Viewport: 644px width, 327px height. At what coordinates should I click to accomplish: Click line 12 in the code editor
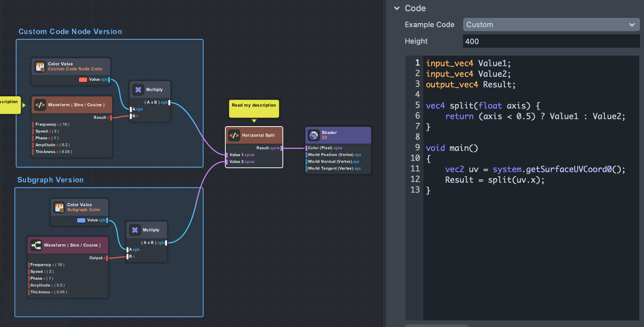(x=495, y=180)
